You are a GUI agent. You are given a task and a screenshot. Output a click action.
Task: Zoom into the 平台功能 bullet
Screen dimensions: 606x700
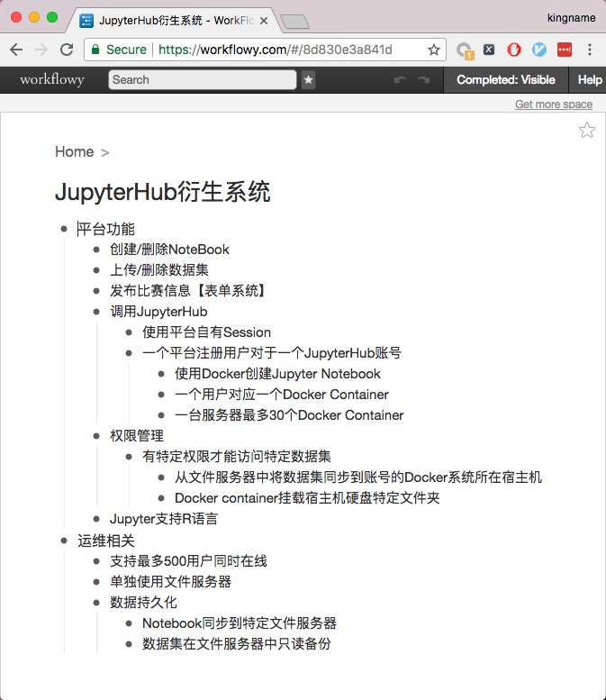click(64, 229)
